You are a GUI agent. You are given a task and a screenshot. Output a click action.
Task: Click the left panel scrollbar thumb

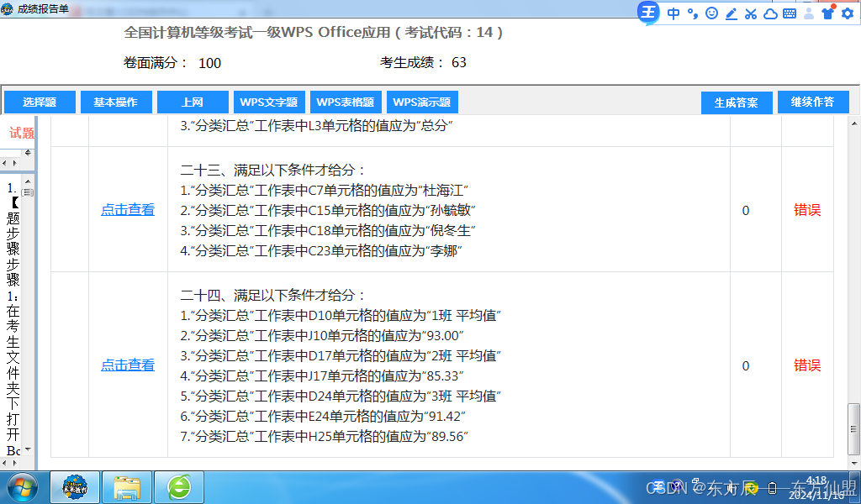[28, 192]
